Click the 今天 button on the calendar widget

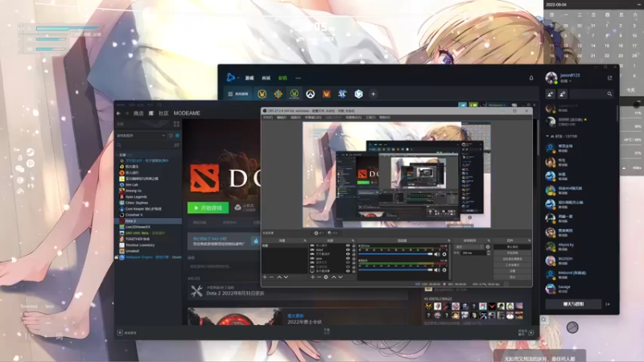(630, 89)
